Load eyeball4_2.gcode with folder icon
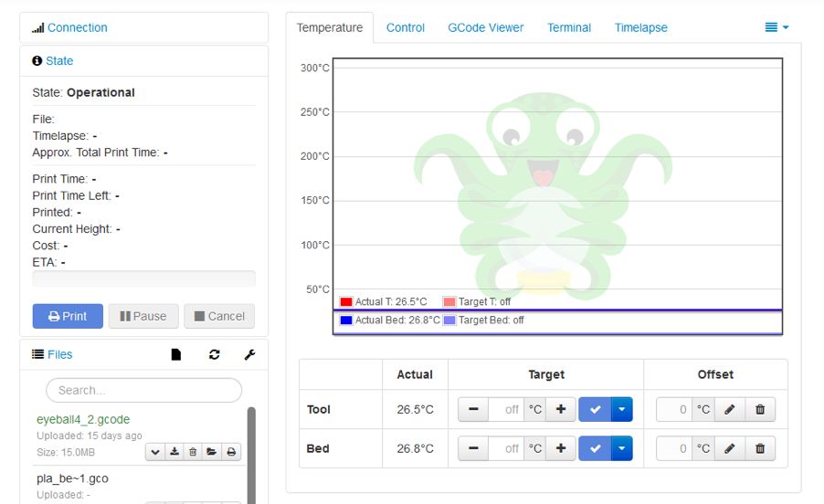The width and height of the screenshot is (824, 504). click(x=212, y=451)
